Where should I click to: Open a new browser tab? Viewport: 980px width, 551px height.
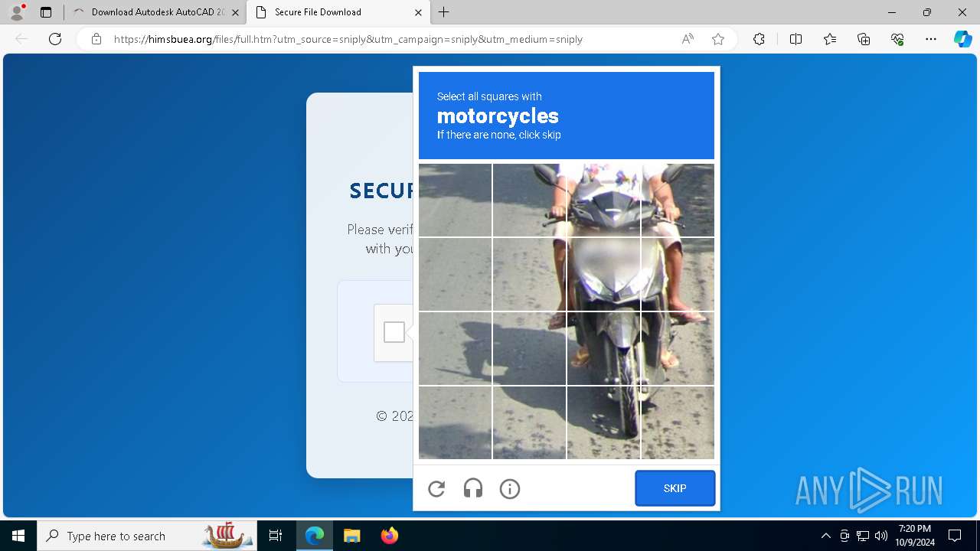click(444, 12)
